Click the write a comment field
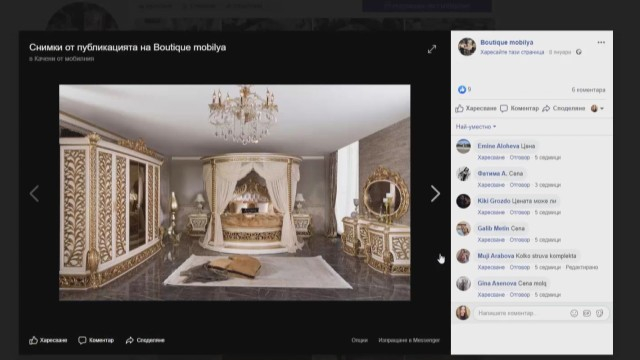The height and width of the screenshot is (360, 640). click(541, 313)
